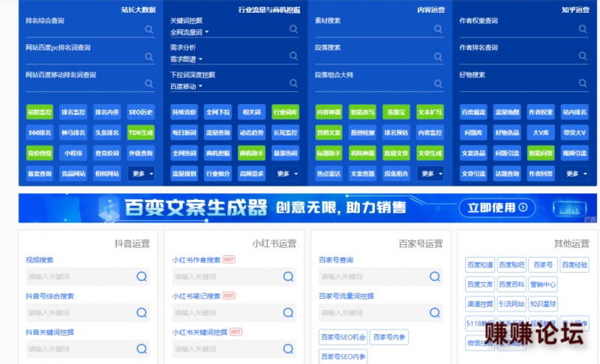
Task: Click the 小红书笔记搜索 input field
Action: pyautogui.click(x=234, y=313)
